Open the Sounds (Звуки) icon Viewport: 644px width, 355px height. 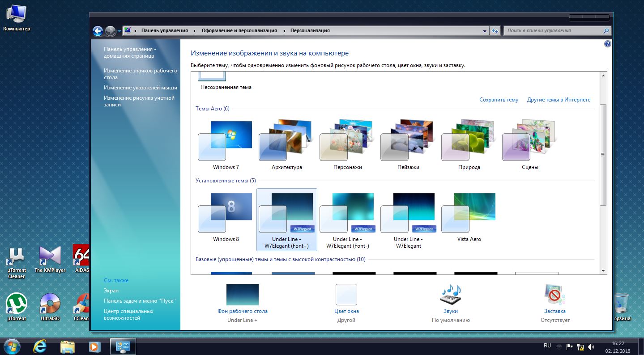click(451, 295)
